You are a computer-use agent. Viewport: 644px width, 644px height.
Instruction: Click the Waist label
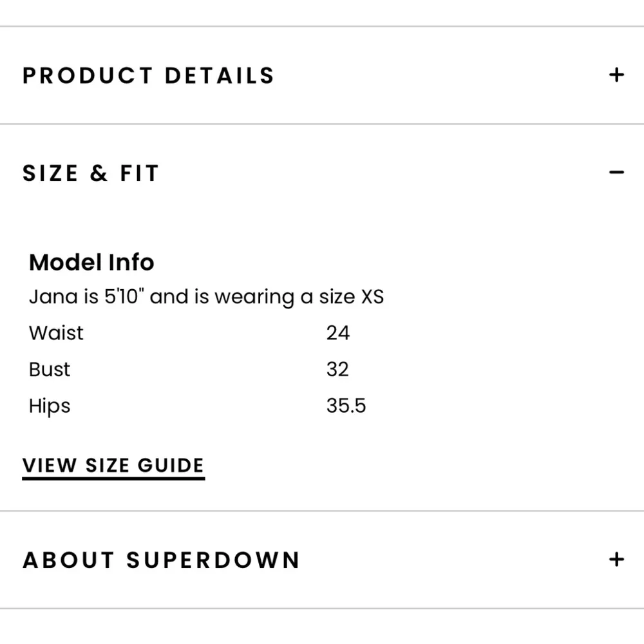click(55, 333)
